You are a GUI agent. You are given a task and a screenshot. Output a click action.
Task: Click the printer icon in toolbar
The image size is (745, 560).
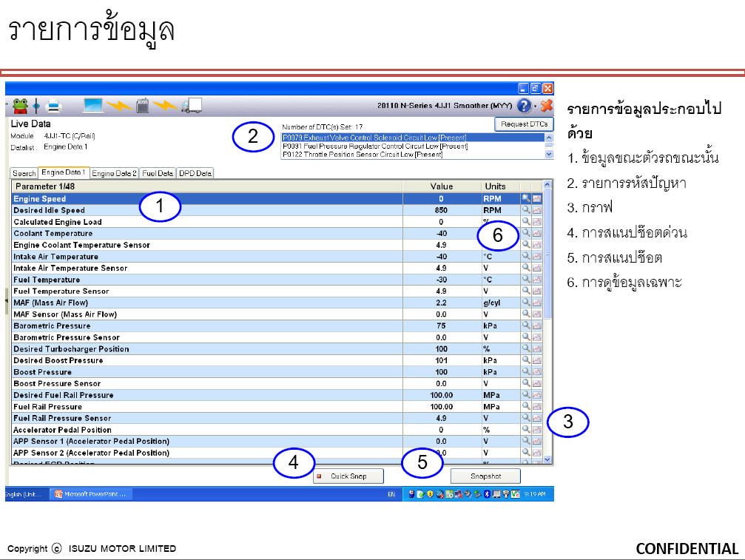54,106
